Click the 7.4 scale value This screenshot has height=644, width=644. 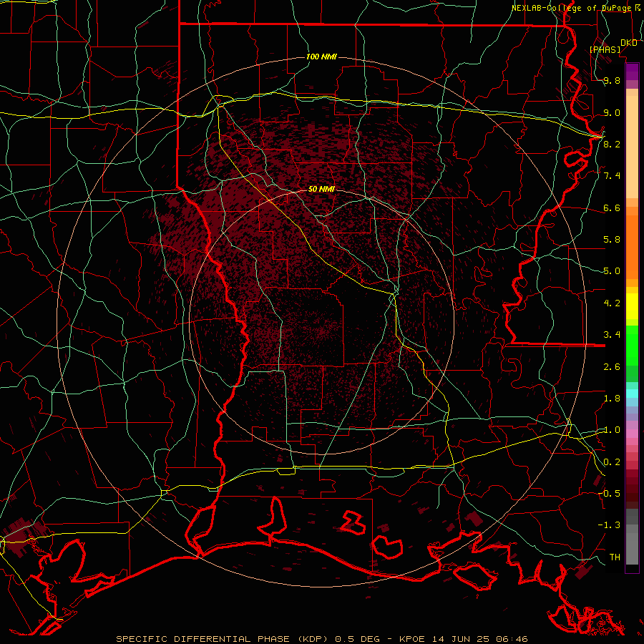pos(612,176)
